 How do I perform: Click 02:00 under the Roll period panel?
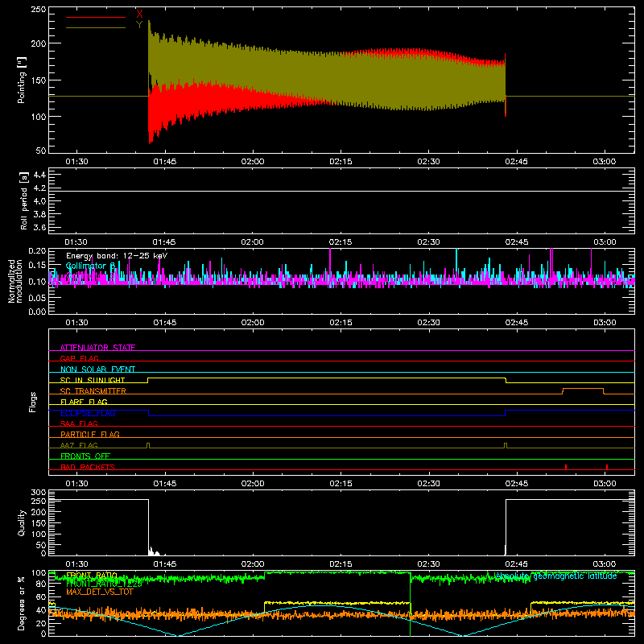pyautogui.click(x=252, y=242)
